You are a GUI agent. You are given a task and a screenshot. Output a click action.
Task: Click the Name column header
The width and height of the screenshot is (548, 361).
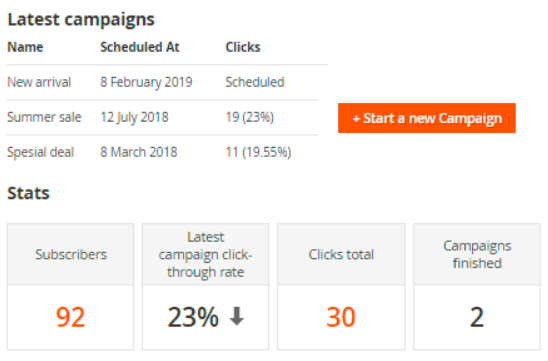coord(25,47)
